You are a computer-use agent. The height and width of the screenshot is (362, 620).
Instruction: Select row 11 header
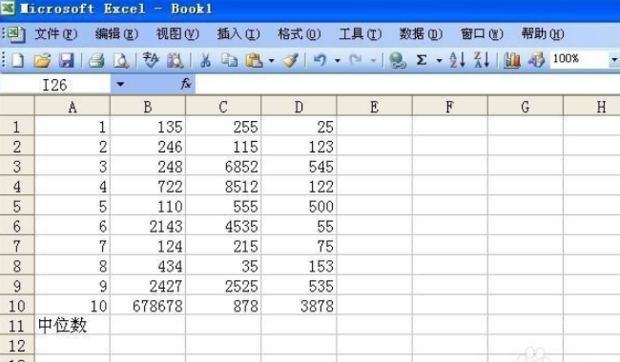[17, 326]
